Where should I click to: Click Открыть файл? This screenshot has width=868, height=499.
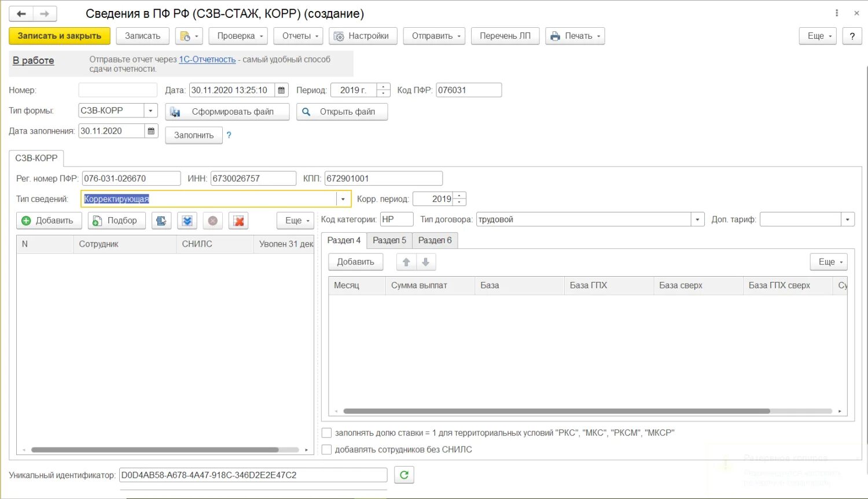tap(342, 112)
